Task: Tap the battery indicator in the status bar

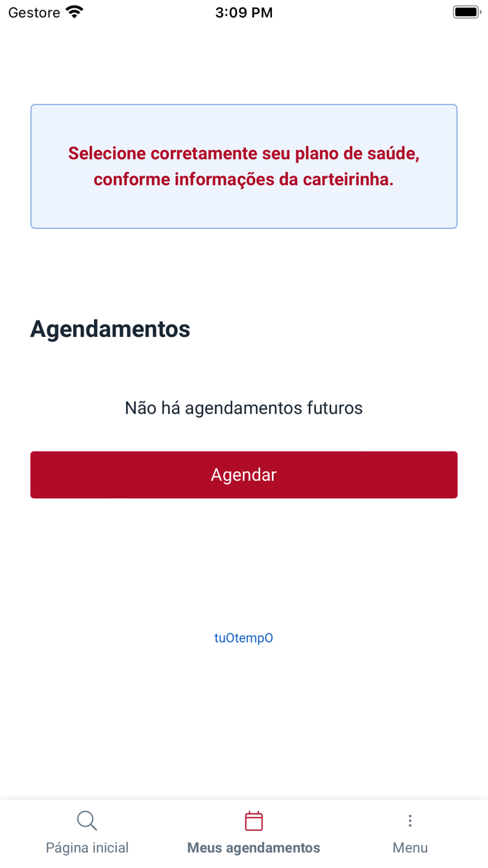Action: (464, 10)
